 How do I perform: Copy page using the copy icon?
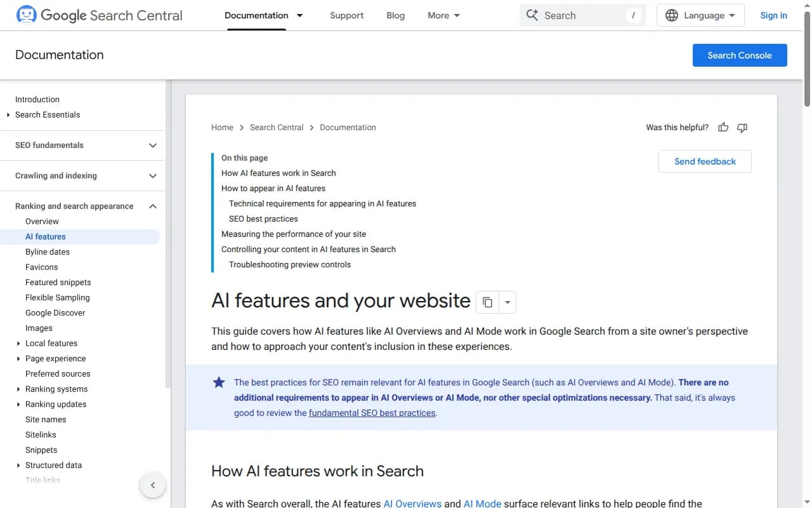click(x=487, y=302)
